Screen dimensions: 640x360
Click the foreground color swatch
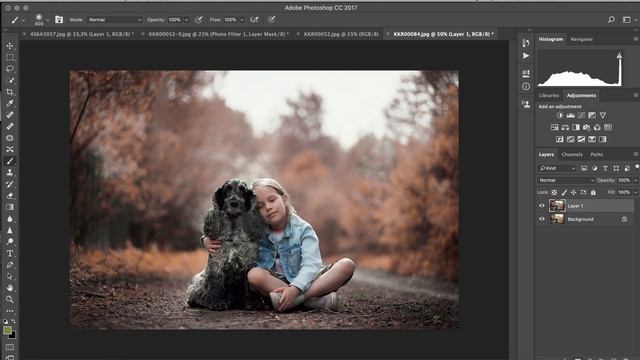tap(7, 331)
